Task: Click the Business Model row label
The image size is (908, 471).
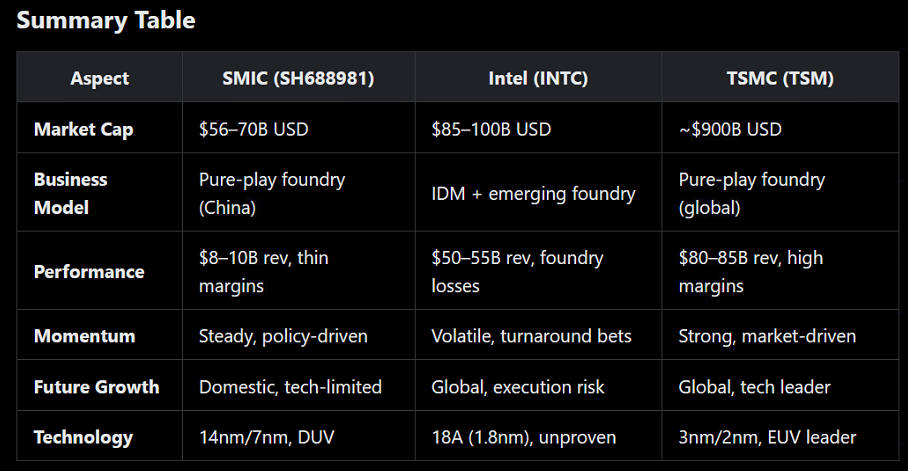Action: pos(70,193)
